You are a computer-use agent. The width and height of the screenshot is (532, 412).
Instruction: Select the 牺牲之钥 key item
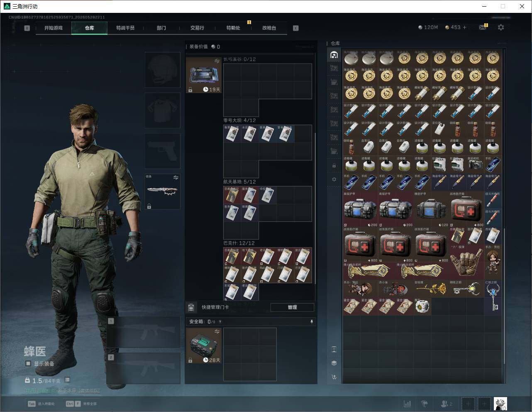(466, 289)
